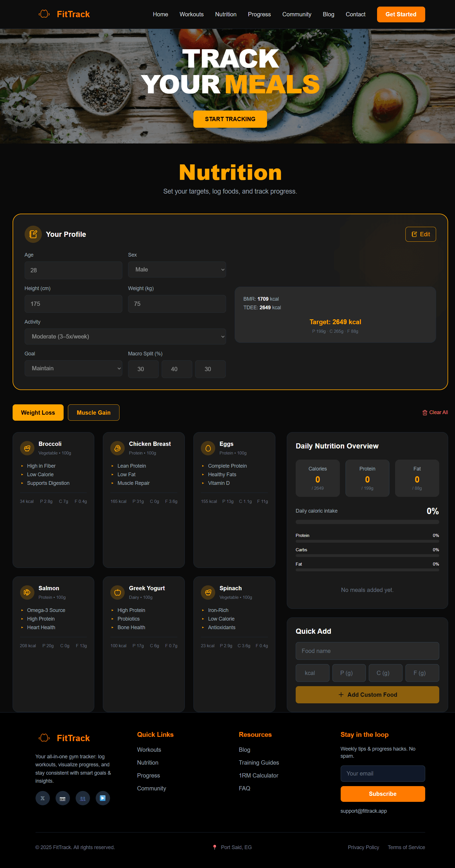Open the community people icon in footer
455x868 pixels.
(x=83, y=798)
